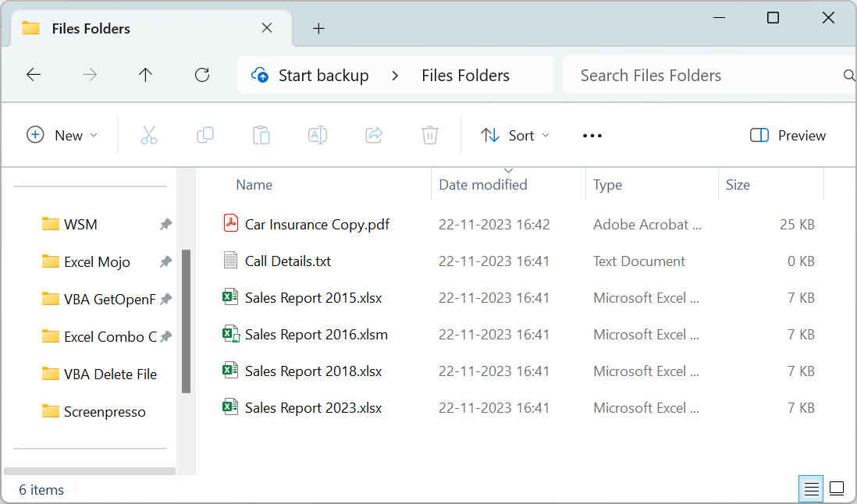Click the search magnifier icon

point(848,76)
